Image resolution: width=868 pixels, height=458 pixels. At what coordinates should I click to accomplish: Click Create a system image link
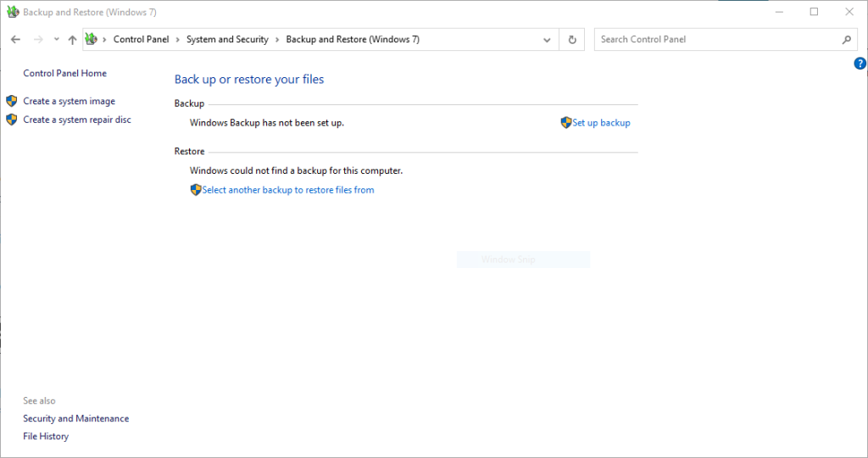coord(70,101)
